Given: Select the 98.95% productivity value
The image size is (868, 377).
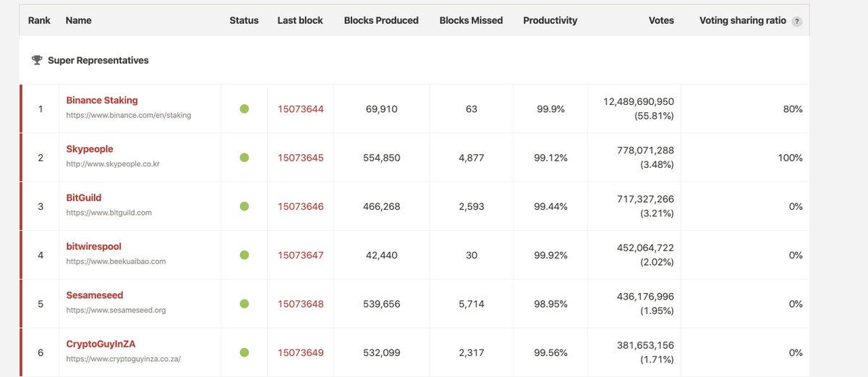Looking at the screenshot, I should tap(550, 304).
